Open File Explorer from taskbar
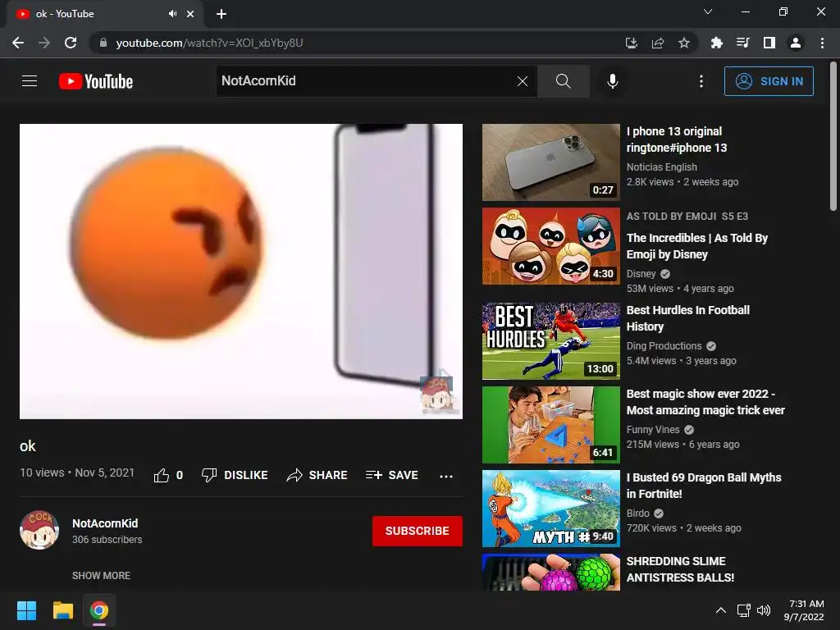The height and width of the screenshot is (630, 840). 62,610
